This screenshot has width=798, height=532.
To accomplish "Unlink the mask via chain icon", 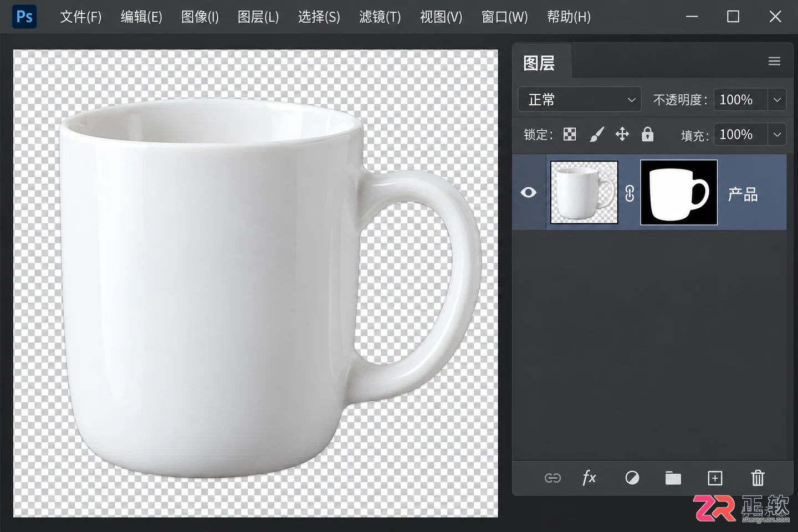I will [x=630, y=193].
